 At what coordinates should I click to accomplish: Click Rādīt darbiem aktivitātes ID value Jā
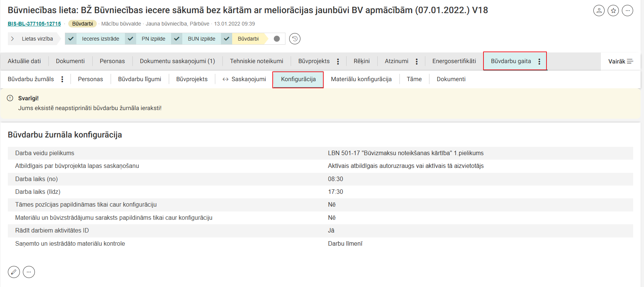(x=331, y=231)
